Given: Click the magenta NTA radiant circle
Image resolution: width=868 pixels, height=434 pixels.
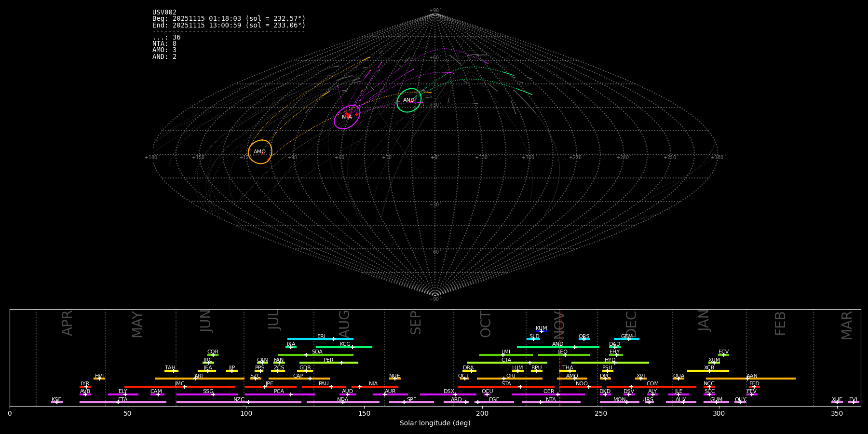Looking at the screenshot, I should pyautogui.click(x=347, y=117).
